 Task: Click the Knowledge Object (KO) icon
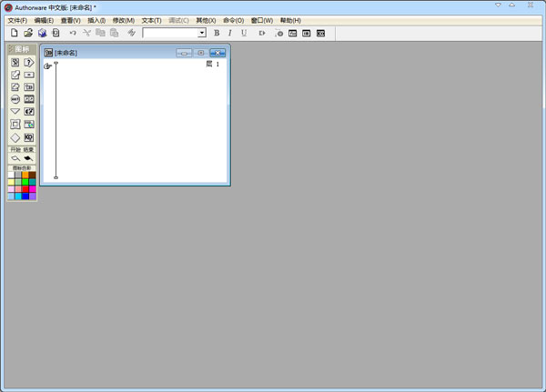[29, 137]
